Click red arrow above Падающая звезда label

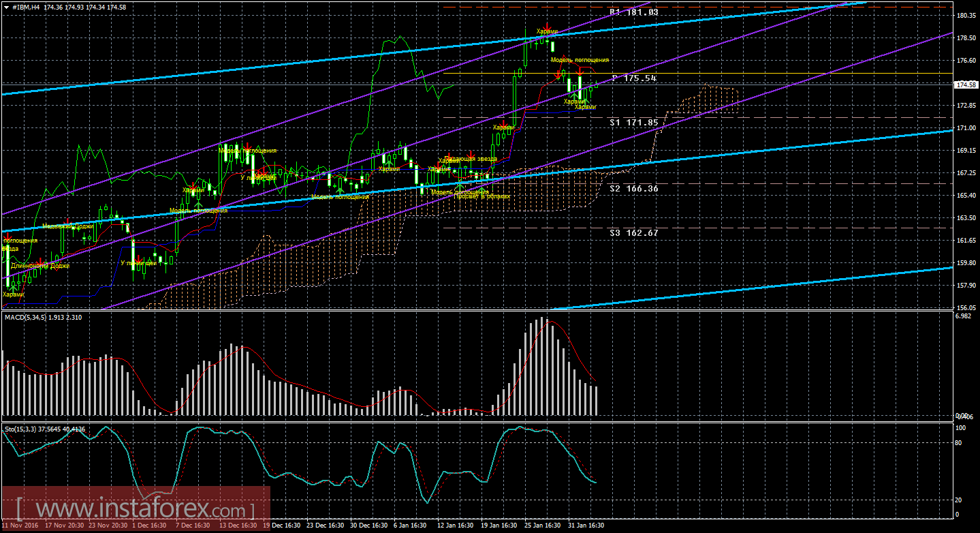(x=471, y=154)
